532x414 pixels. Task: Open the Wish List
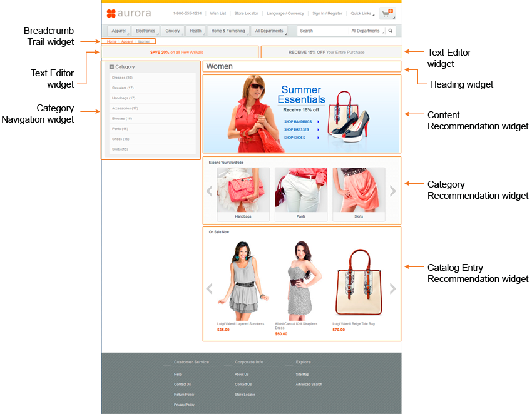click(x=217, y=13)
